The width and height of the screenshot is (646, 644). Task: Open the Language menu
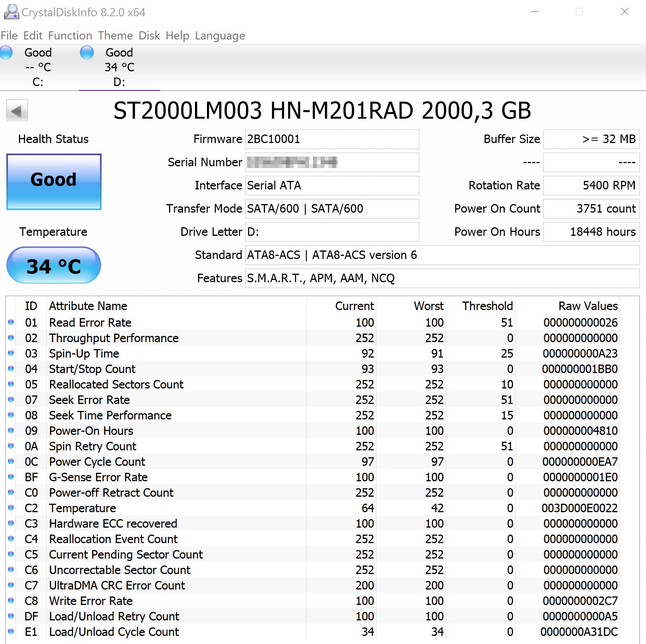pos(220,36)
